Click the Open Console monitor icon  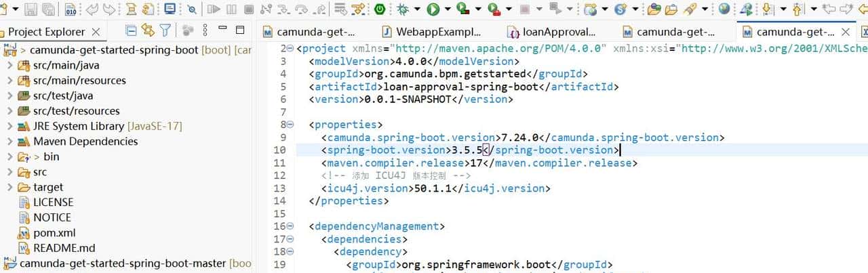pos(170,9)
